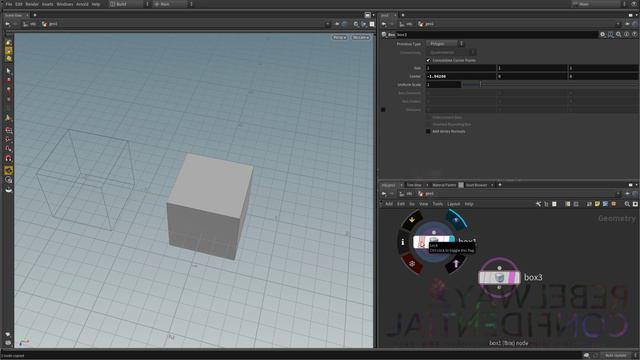Viewport: 640px width, 360px height.
Task: Select the box3 node in network
Action: 499,278
